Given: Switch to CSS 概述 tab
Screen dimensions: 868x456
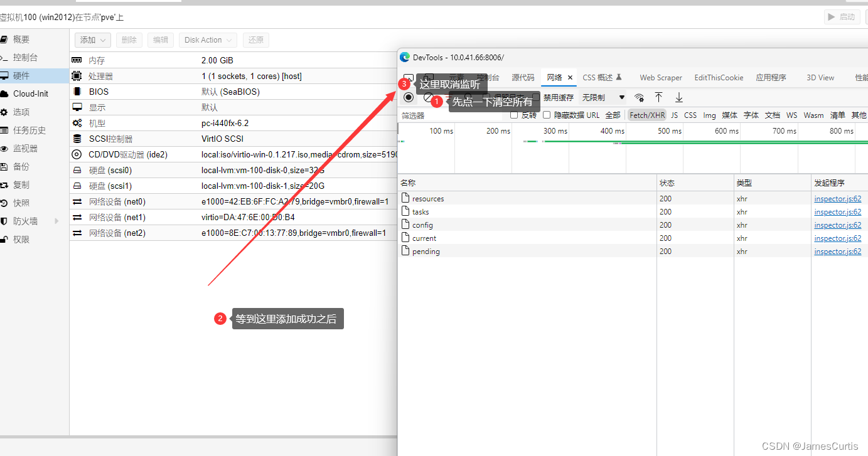Looking at the screenshot, I should [602, 78].
